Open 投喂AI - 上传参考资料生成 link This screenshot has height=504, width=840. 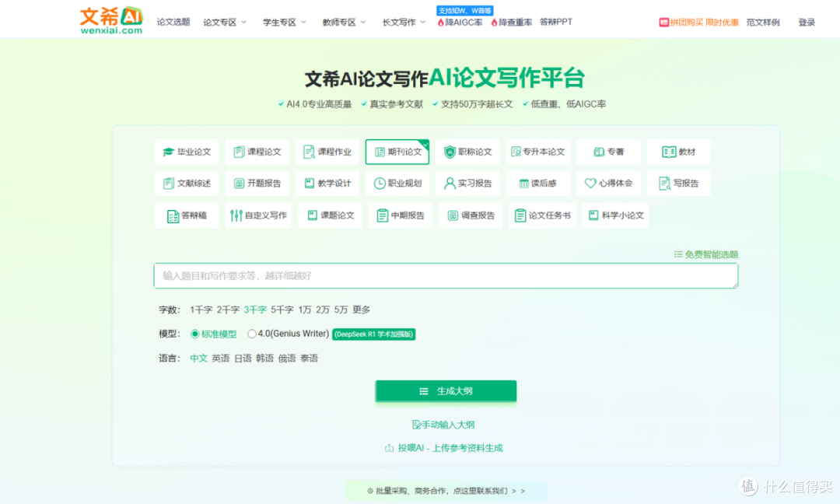coord(443,448)
